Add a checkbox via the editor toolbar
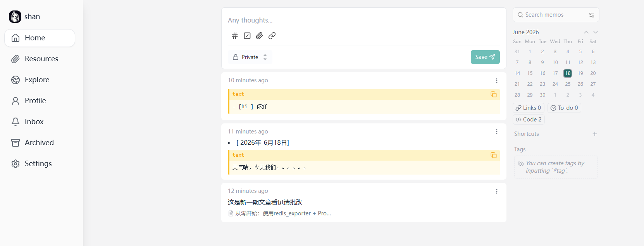Viewport: 644px width, 246px height. click(247, 36)
